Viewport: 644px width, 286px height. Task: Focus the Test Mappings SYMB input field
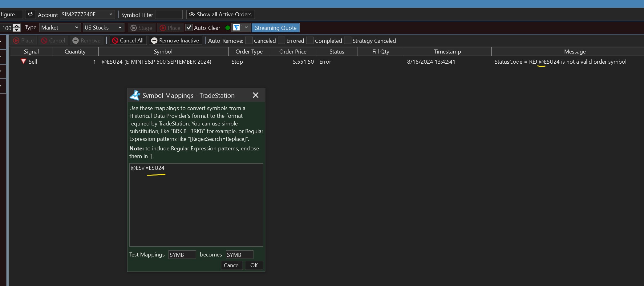[x=182, y=255]
